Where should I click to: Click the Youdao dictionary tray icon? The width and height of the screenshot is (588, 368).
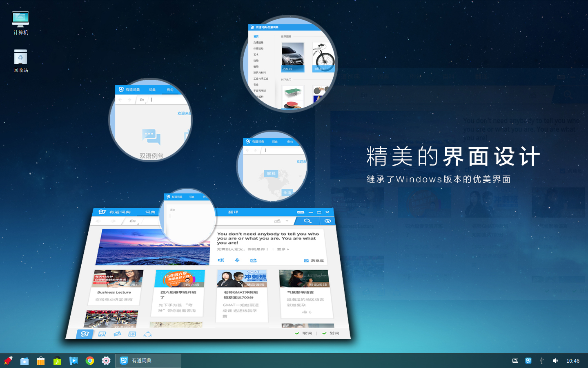[x=528, y=361]
